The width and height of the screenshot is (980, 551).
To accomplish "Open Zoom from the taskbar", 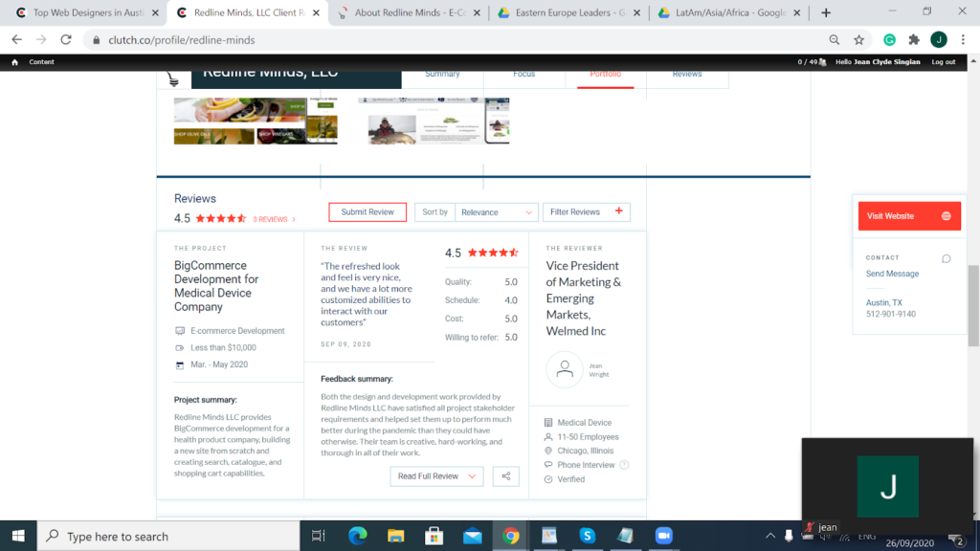I will point(664,536).
